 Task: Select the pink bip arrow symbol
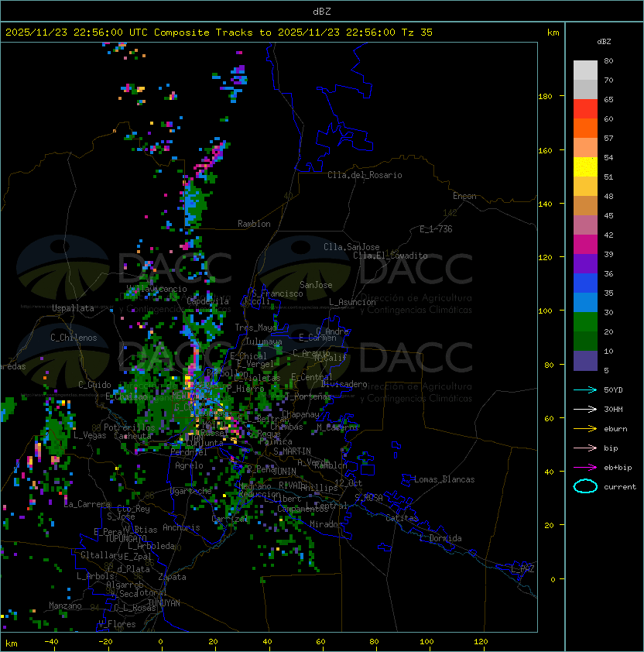click(585, 448)
